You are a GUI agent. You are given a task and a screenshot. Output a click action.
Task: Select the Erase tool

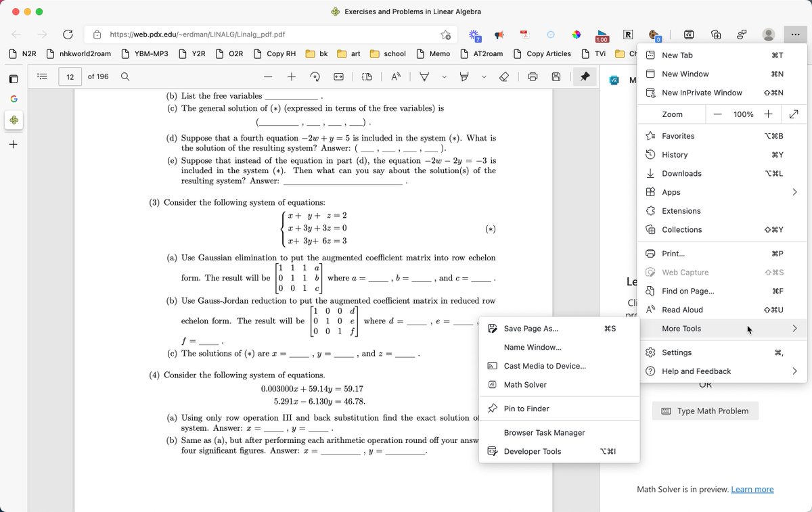[504, 77]
